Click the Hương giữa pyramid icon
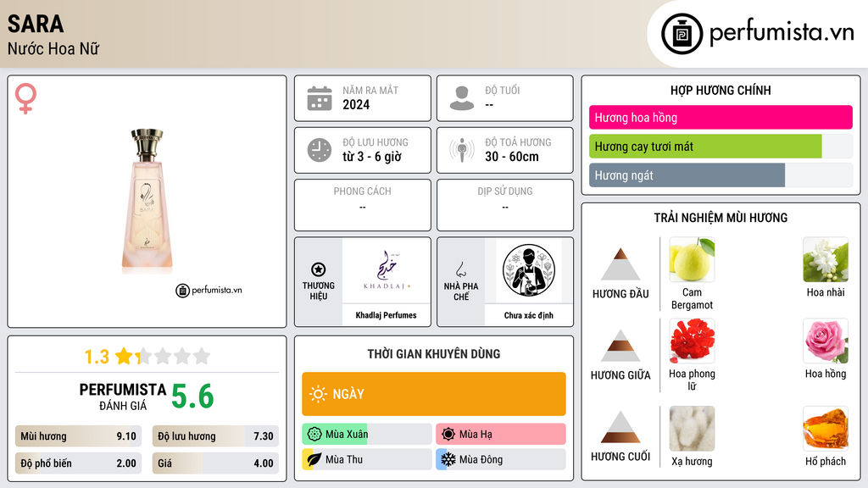 pos(620,346)
